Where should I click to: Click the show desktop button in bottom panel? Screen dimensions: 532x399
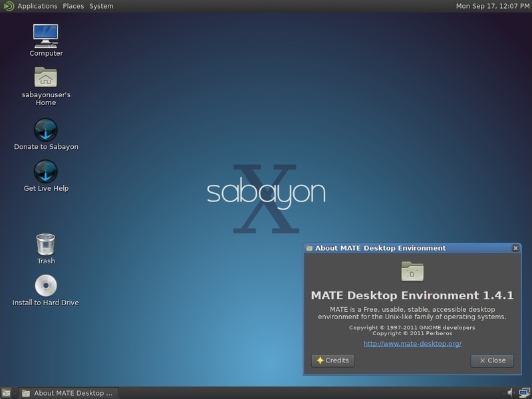6,393
